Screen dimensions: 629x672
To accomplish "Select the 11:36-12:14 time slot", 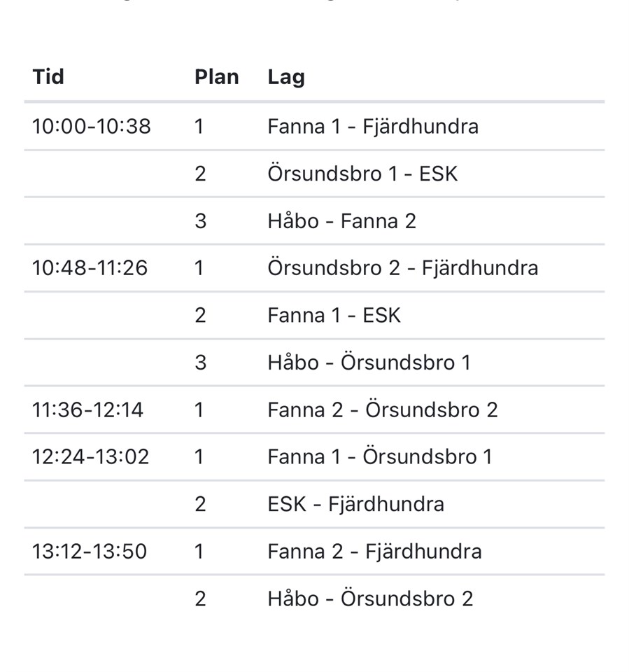I will click(88, 409).
